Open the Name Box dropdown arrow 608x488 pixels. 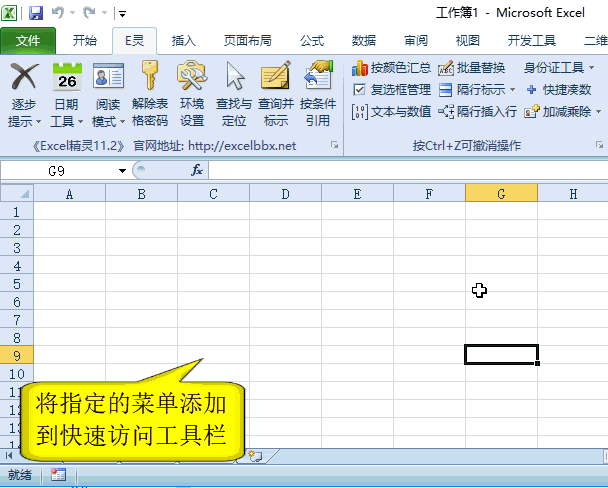(122, 171)
